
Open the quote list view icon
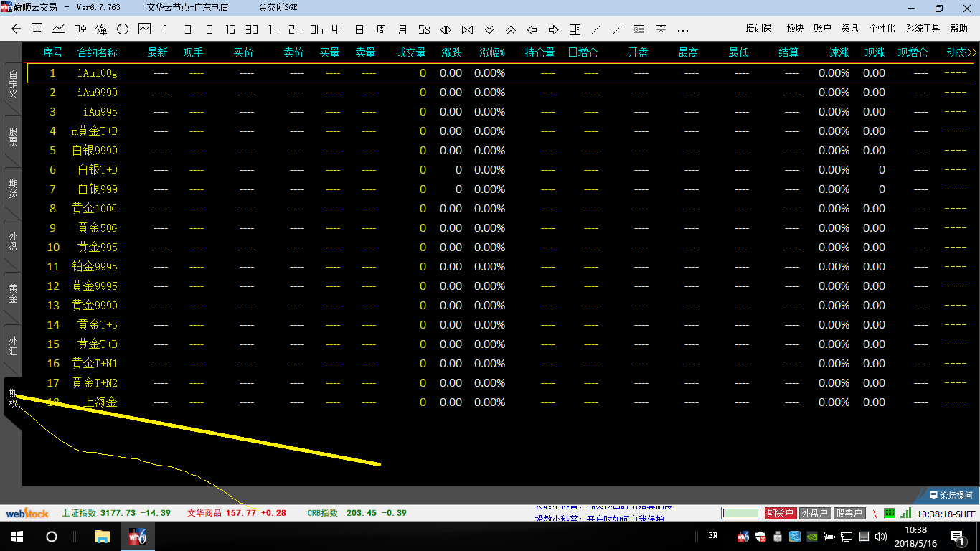[37, 29]
